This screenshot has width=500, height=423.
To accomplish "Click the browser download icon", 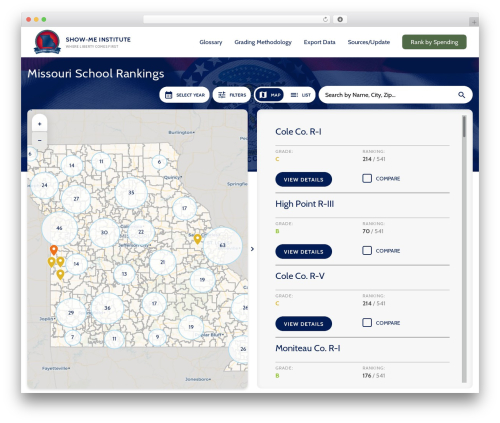I will pyautogui.click(x=340, y=20).
